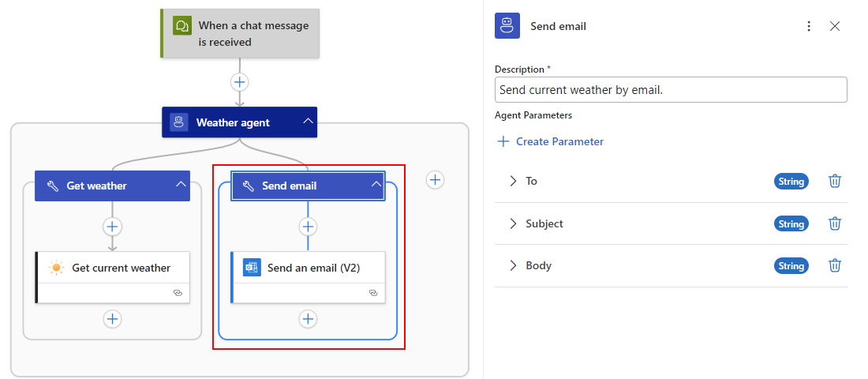The width and height of the screenshot is (868, 379).
Task: Collapse the Send email tool
Action: (x=376, y=185)
